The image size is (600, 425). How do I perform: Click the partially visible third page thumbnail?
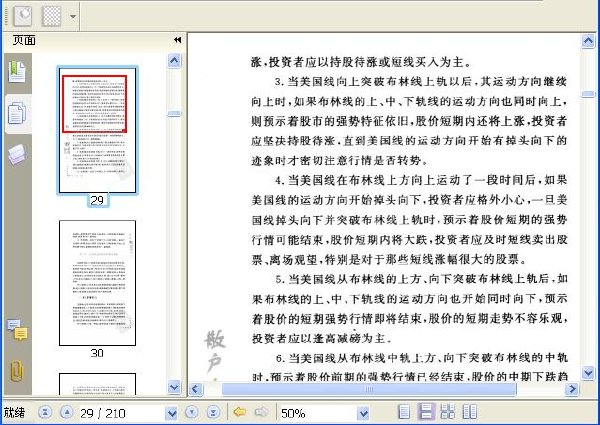coord(98,384)
